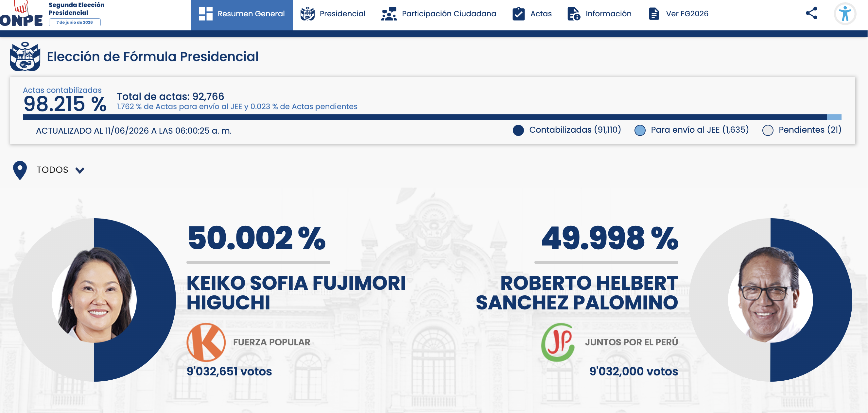Click the TODOS dropdown chevron
The height and width of the screenshot is (413, 868).
(80, 170)
